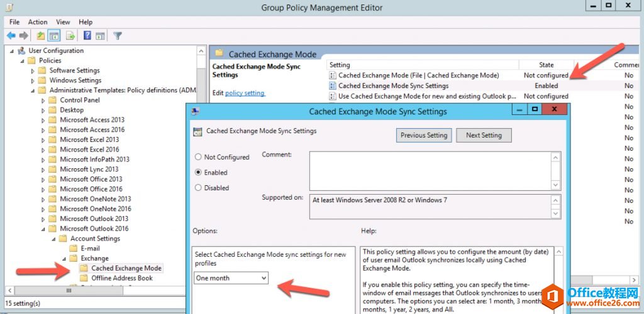This screenshot has width=644, height=314.
Task: Click the Forward arrow toolbar icon
Action: point(23,35)
